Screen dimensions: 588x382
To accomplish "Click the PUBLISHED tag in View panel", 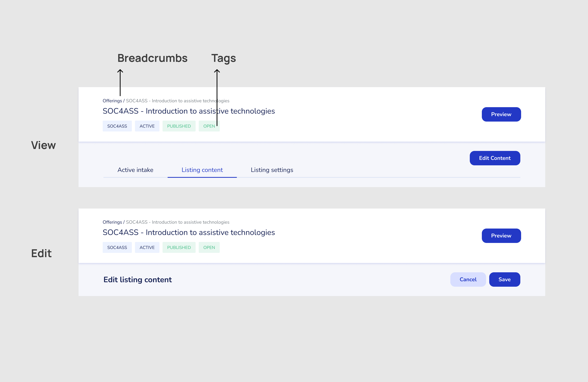I will [x=179, y=126].
